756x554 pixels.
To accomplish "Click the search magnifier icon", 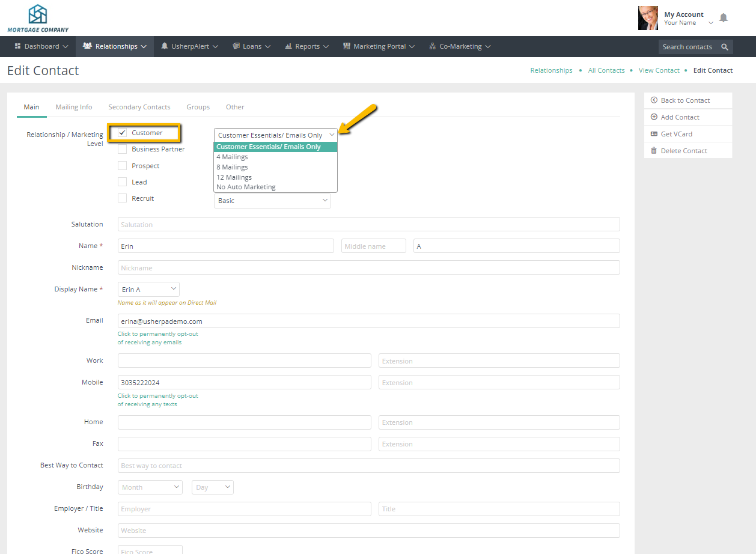I will tap(725, 47).
